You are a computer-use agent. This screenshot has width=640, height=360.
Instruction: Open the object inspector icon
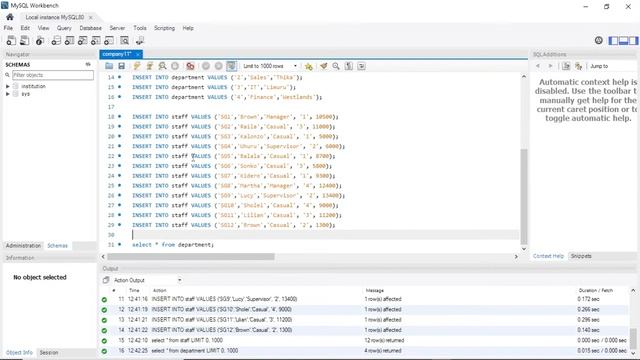40,40
